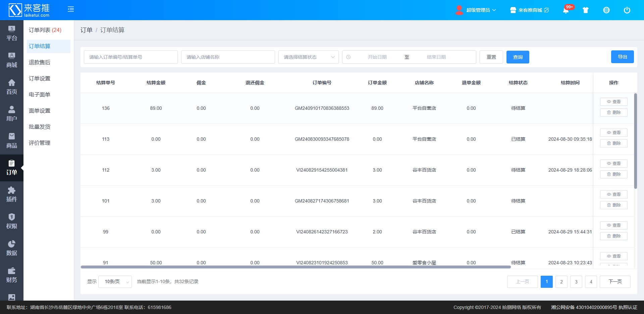The image size is (644, 314).
Task: Focus the order number search input field
Action: point(131,57)
